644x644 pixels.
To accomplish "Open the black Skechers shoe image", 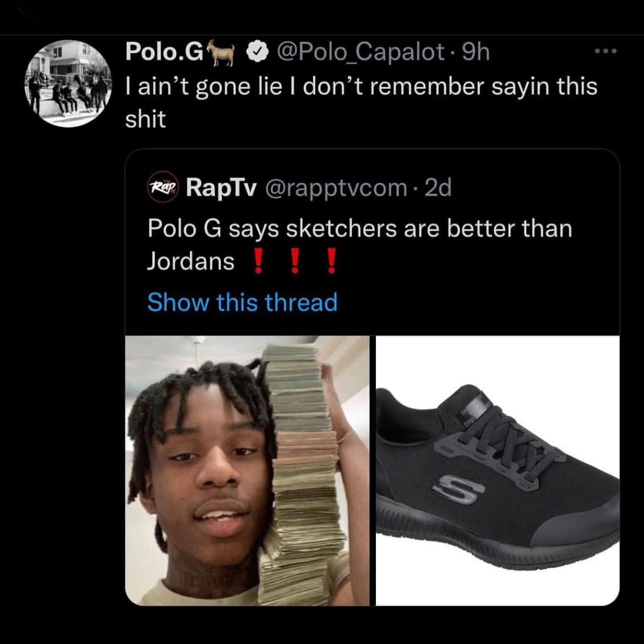I will pos(498,471).
